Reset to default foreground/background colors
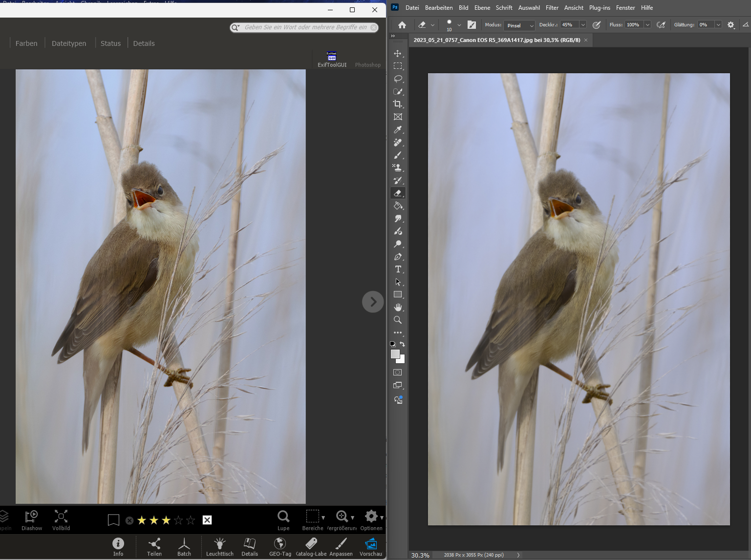Screen dimensions: 751x560 [x=392, y=344]
